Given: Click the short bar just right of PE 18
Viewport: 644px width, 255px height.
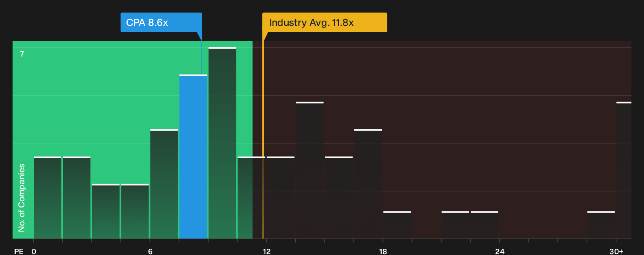Looking at the screenshot, I should [397, 225].
